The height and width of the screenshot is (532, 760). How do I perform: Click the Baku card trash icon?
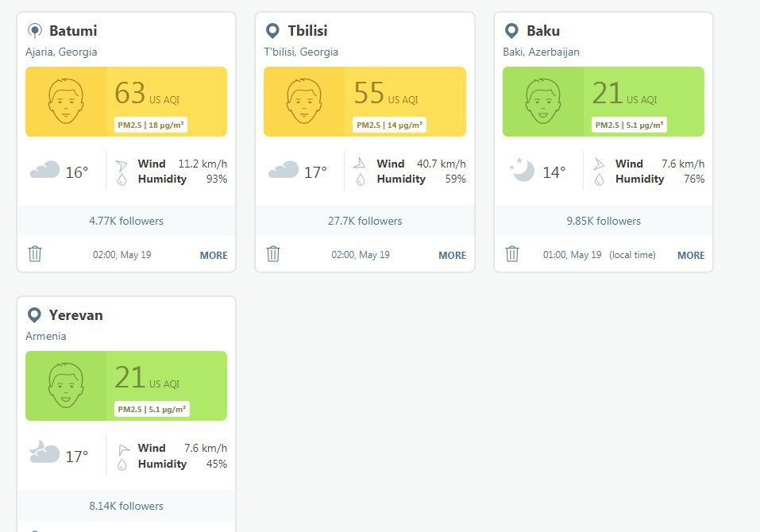point(512,254)
